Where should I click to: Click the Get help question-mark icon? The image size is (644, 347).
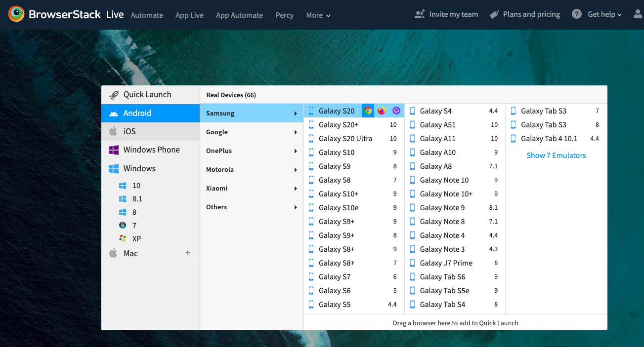click(576, 14)
